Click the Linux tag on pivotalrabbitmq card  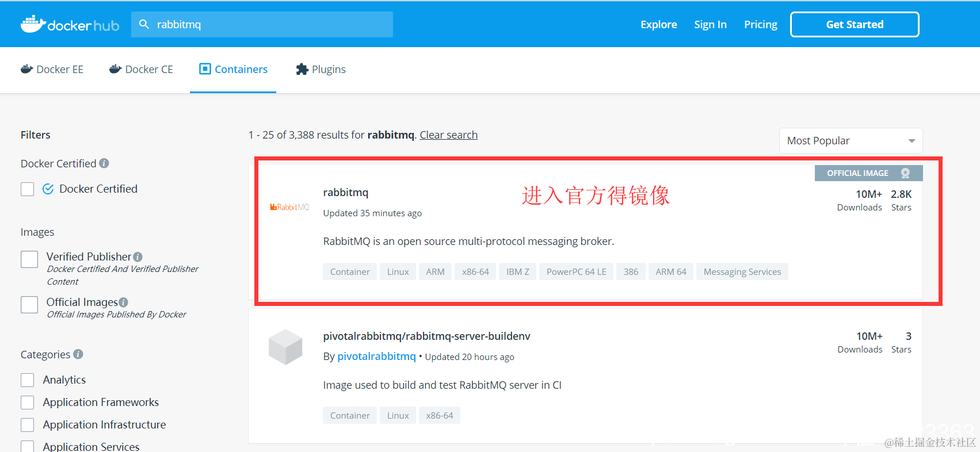[x=398, y=415]
